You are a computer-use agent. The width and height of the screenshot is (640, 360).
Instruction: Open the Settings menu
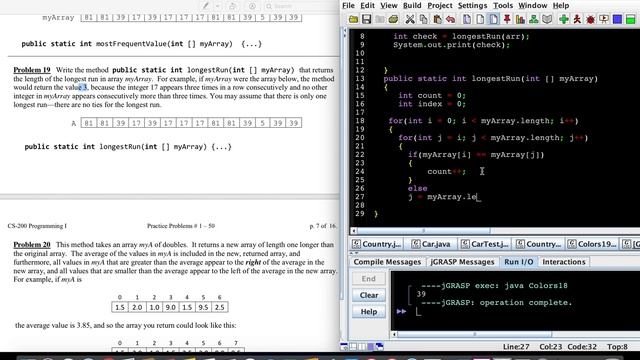click(x=472, y=5)
